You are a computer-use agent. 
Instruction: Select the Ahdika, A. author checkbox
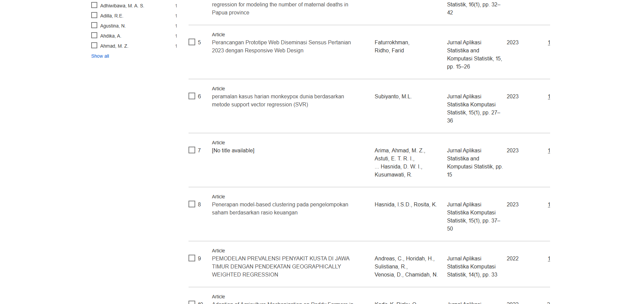point(94,36)
